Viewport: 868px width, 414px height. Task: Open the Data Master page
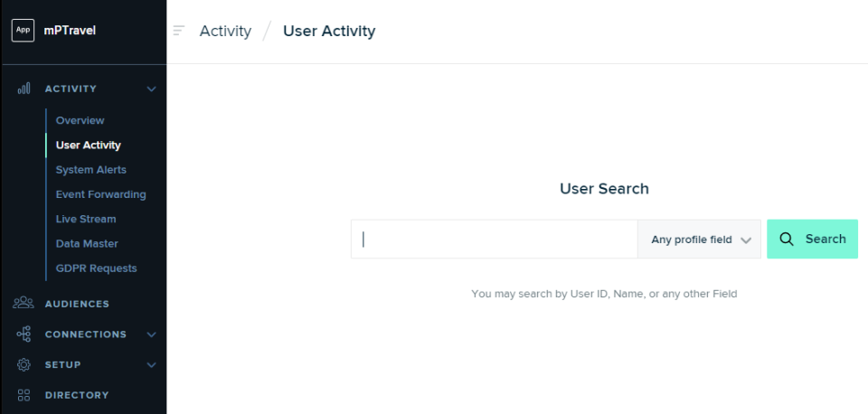[87, 244]
